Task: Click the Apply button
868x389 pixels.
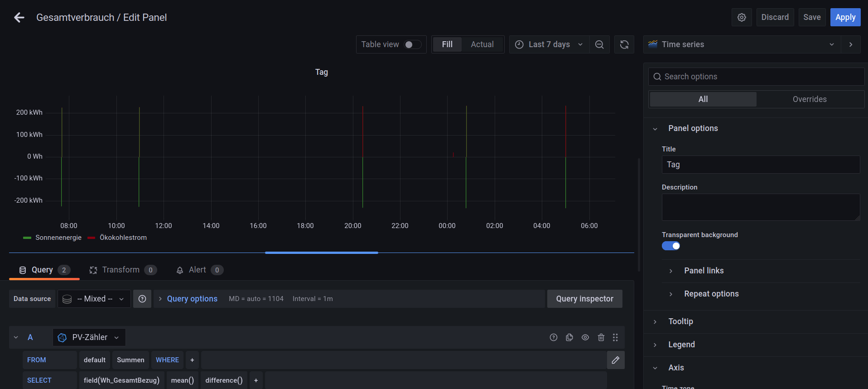Action: (x=845, y=17)
